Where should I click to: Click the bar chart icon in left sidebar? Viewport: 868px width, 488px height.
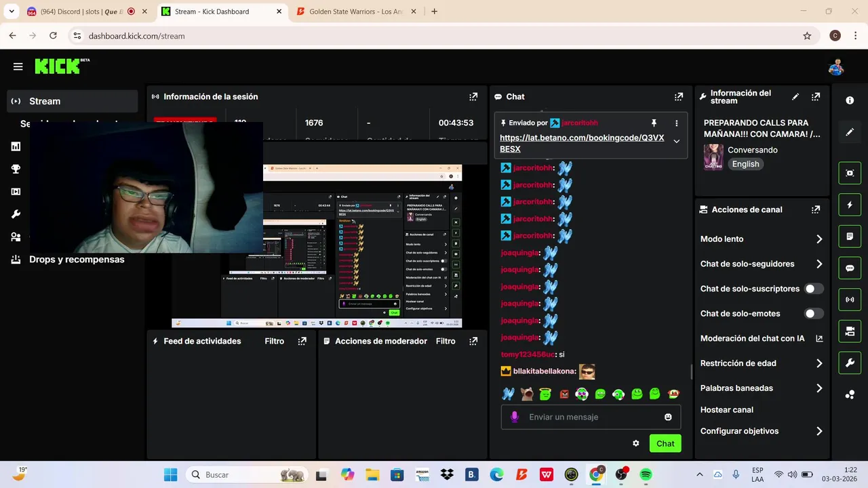coord(16,146)
